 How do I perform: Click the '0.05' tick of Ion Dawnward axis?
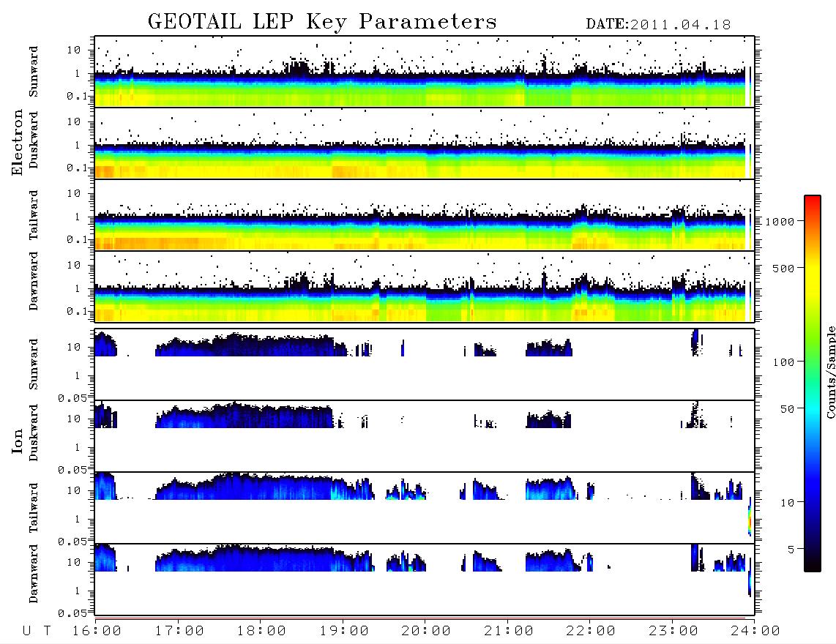(72, 613)
